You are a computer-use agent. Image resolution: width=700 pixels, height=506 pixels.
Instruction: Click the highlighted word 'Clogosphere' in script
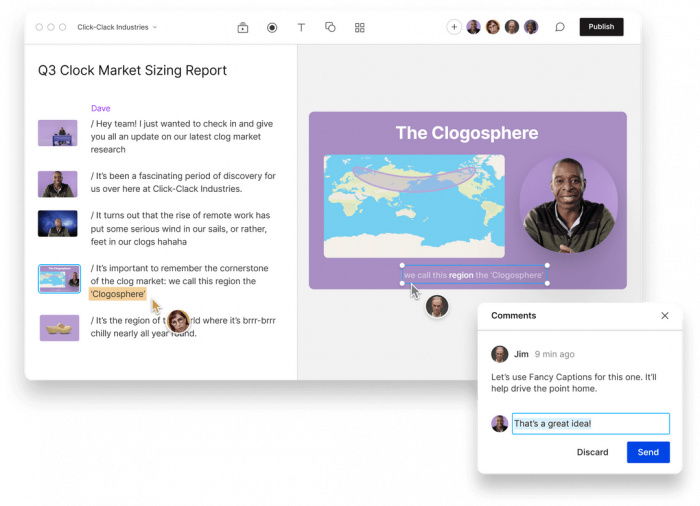pos(118,294)
